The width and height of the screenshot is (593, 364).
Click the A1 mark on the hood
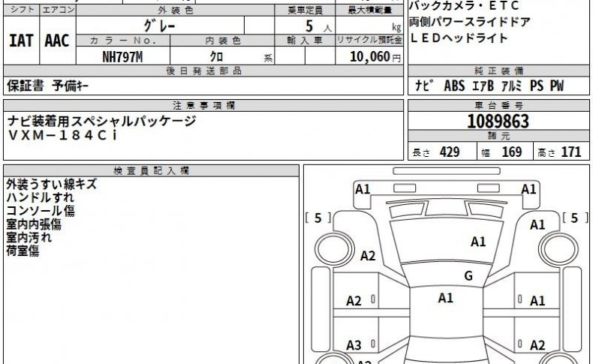(478, 242)
